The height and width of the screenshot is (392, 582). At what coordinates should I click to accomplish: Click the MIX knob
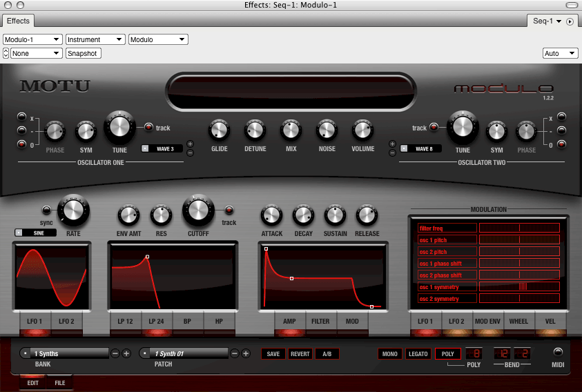coord(291,130)
